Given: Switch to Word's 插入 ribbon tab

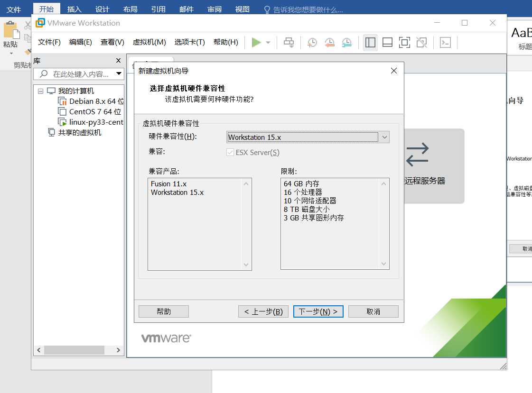Looking at the screenshot, I should [75, 9].
